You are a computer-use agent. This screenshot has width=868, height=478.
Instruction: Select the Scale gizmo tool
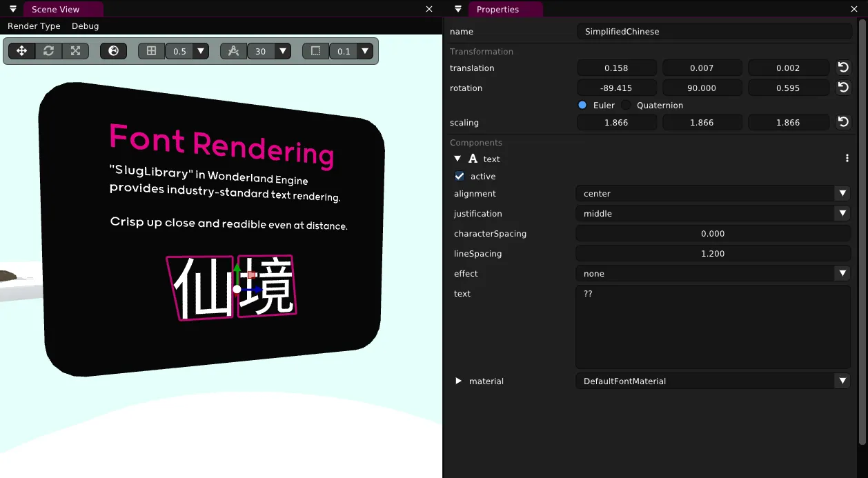pos(75,50)
